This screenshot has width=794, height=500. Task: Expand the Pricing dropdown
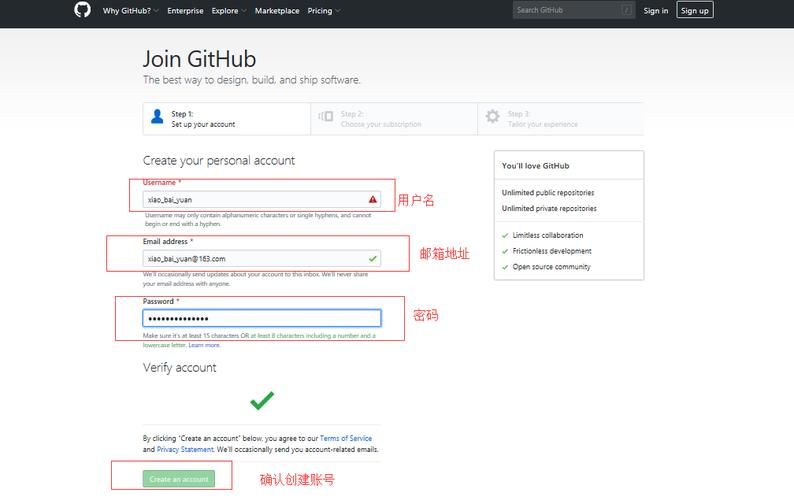(324, 11)
